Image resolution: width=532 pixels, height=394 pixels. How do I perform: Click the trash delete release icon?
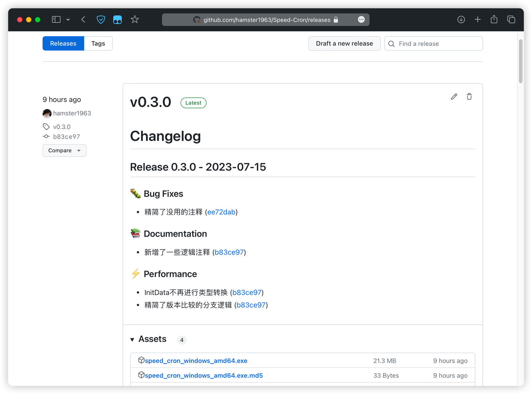pos(469,97)
